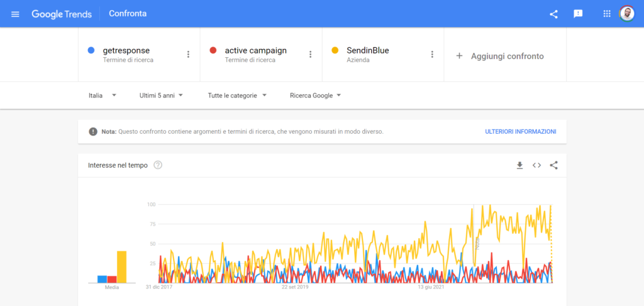Expand the Ultimi 5 anni dropdown
Screen dimensions: 644x306
pyautogui.click(x=161, y=96)
